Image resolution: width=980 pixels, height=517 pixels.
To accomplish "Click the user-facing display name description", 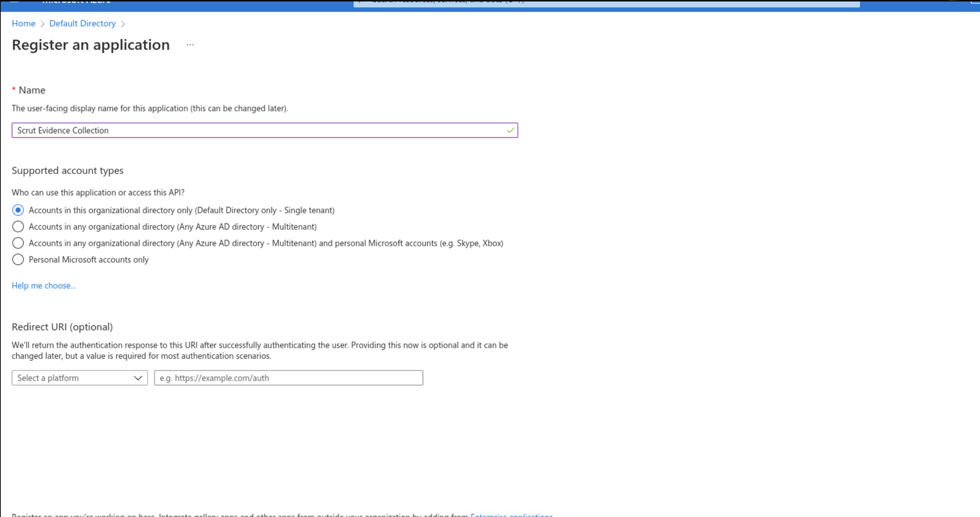I will [x=150, y=108].
